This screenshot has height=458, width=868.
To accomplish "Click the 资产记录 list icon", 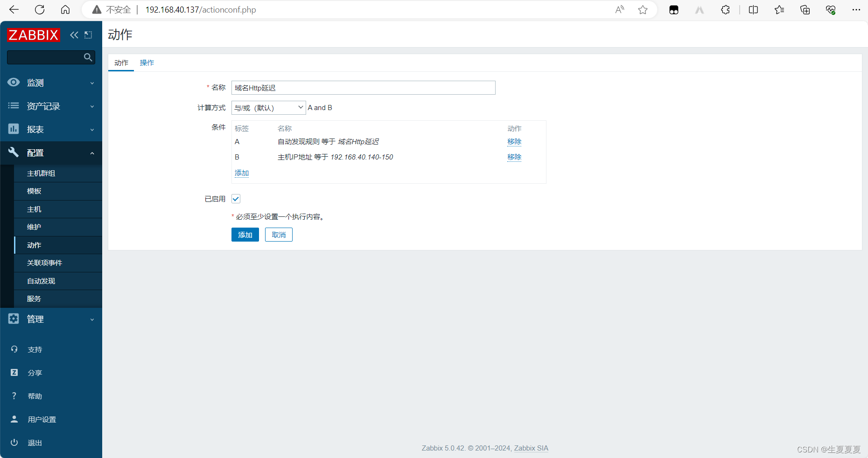I will pyautogui.click(x=14, y=106).
